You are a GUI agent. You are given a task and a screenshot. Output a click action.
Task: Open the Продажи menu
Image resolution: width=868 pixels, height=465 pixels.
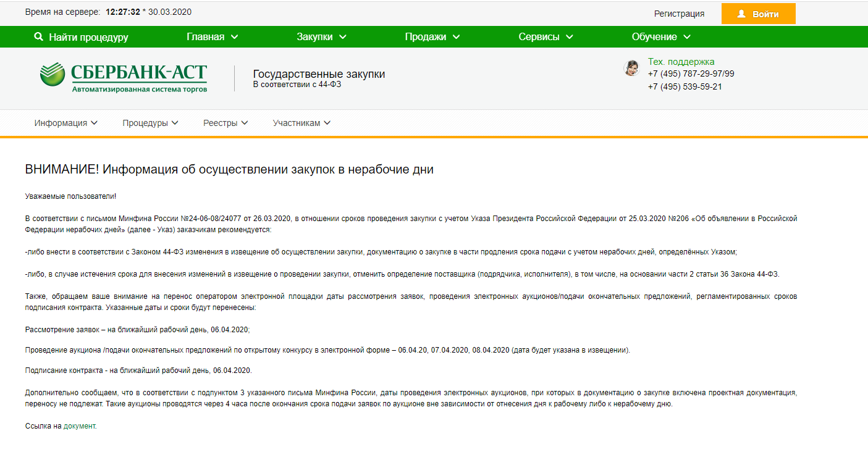pyautogui.click(x=426, y=37)
